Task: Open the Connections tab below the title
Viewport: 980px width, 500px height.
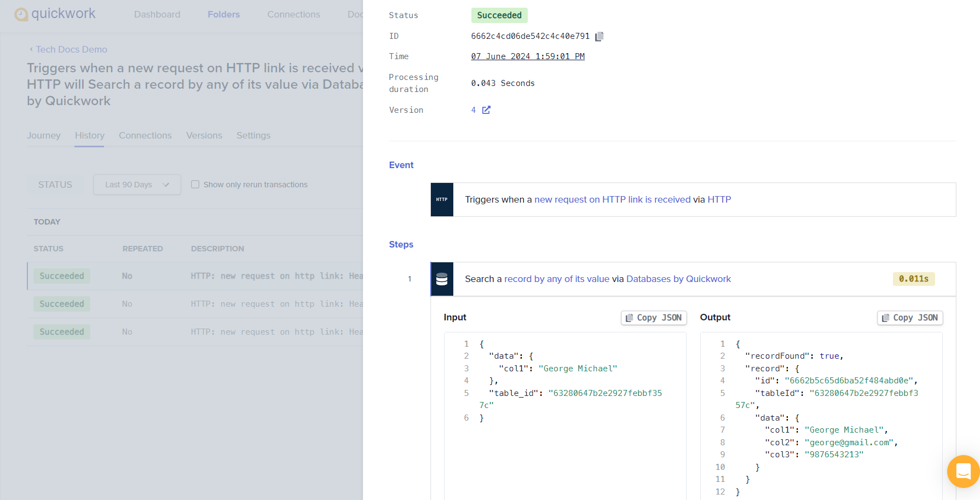Action: click(145, 135)
